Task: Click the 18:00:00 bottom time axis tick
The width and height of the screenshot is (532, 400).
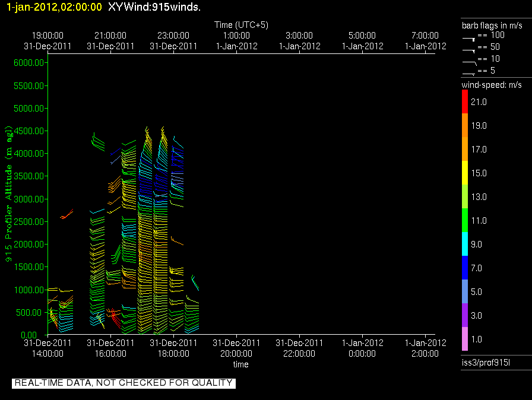Action: 173,353
